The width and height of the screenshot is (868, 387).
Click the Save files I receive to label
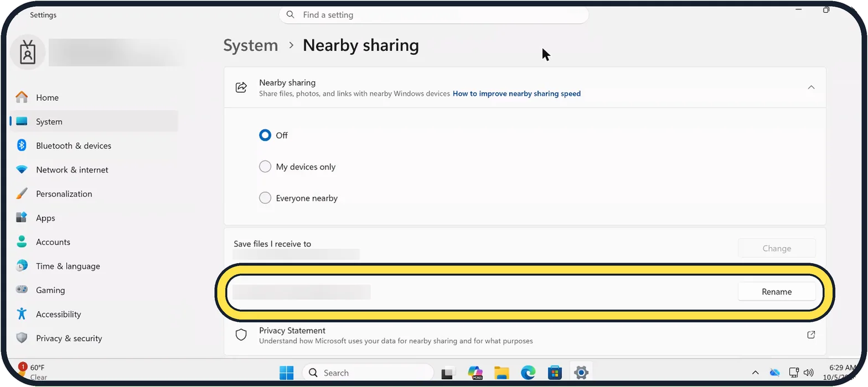click(x=272, y=244)
